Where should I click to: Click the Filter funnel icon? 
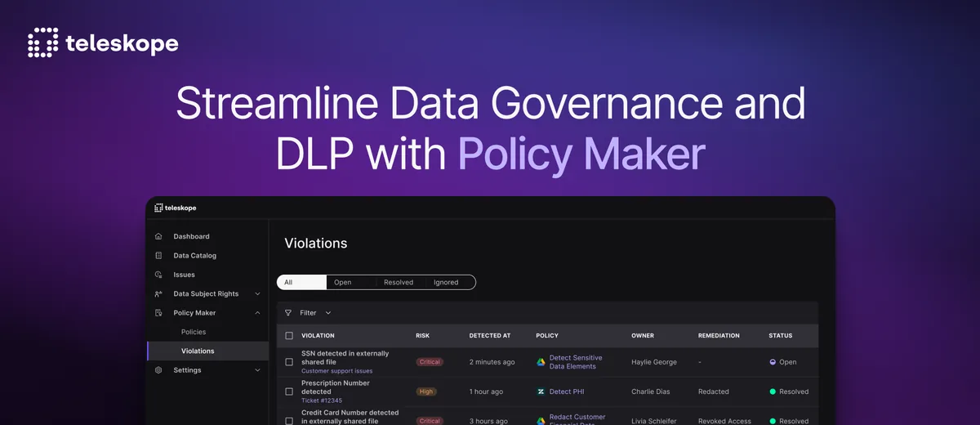point(288,313)
